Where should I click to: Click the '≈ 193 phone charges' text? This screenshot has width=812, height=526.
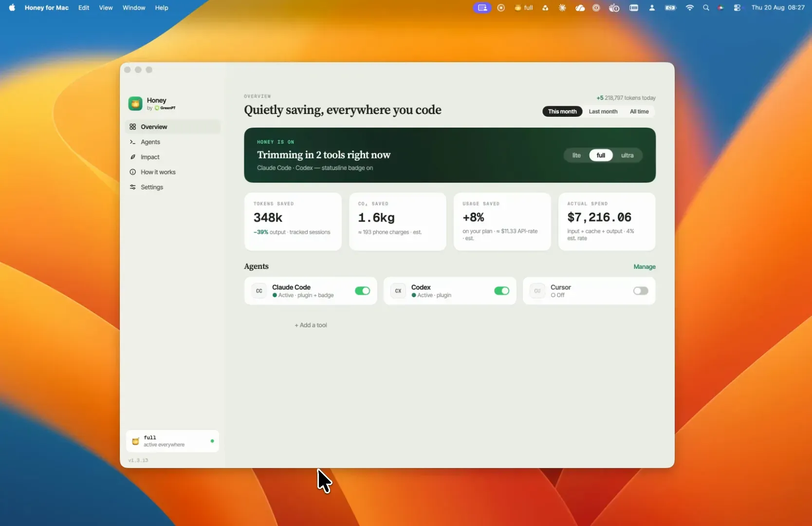click(x=384, y=232)
